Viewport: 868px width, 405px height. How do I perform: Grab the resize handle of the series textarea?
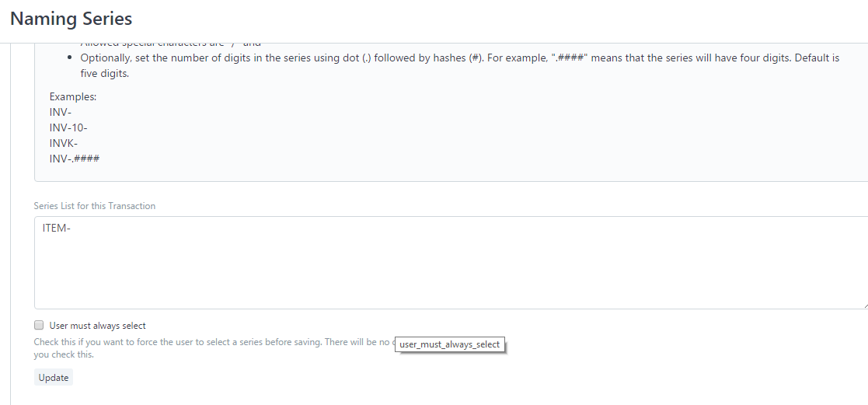pyautogui.click(x=865, y=306)
